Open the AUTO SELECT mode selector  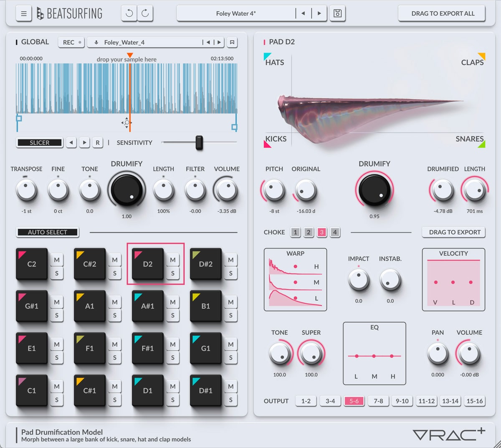pyautogui.click(x=48, y=232)
